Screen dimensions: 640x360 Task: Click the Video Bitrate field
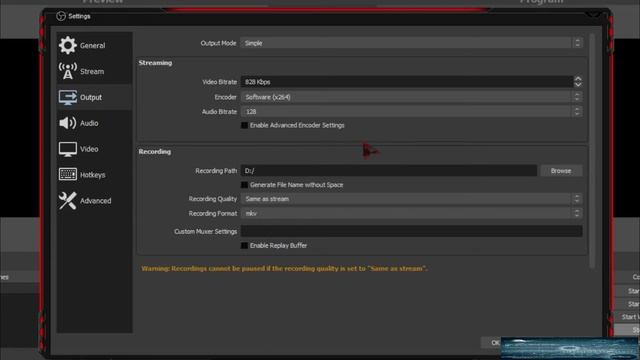(x=407, y=82)
